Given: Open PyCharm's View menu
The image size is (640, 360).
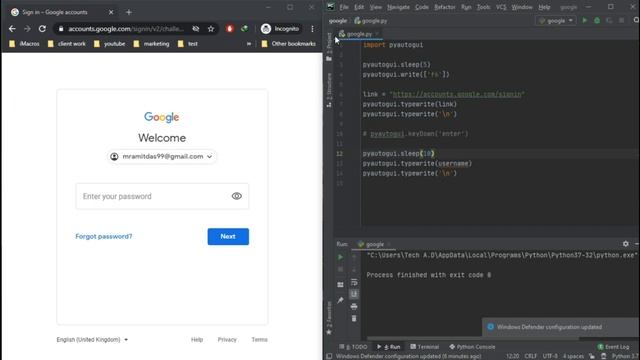Looking at the screenshot, I should point(376,7).
